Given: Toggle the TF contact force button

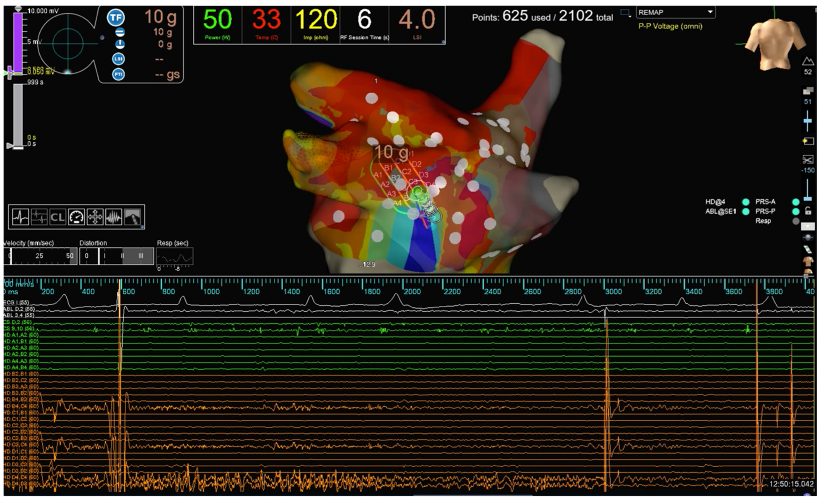Looking at the screenshot, I should (x=116, y=17).
